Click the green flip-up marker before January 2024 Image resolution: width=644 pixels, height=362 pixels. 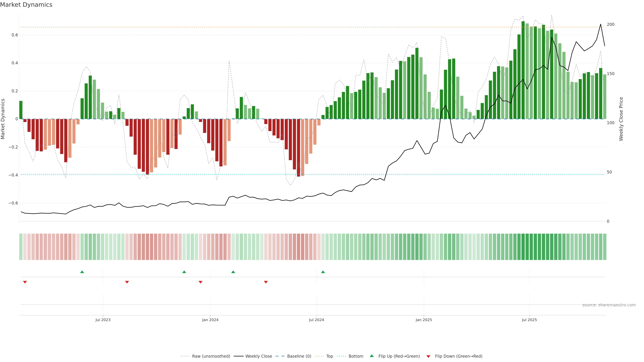[184, 272]
